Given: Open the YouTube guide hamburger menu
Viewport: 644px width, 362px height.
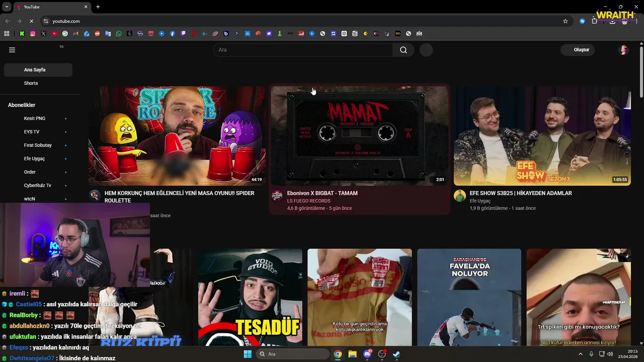Looking at the screenshot, I should (x=12, y=50).
